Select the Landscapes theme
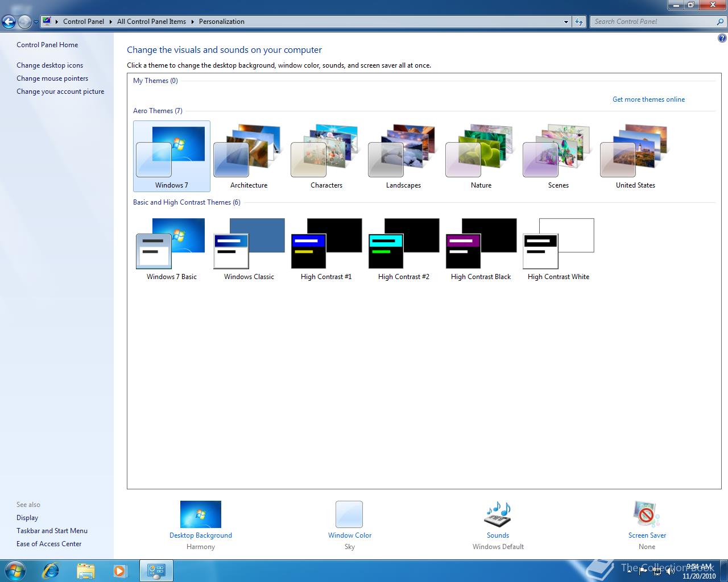728x582 pixels. click(x=403, y=156)
